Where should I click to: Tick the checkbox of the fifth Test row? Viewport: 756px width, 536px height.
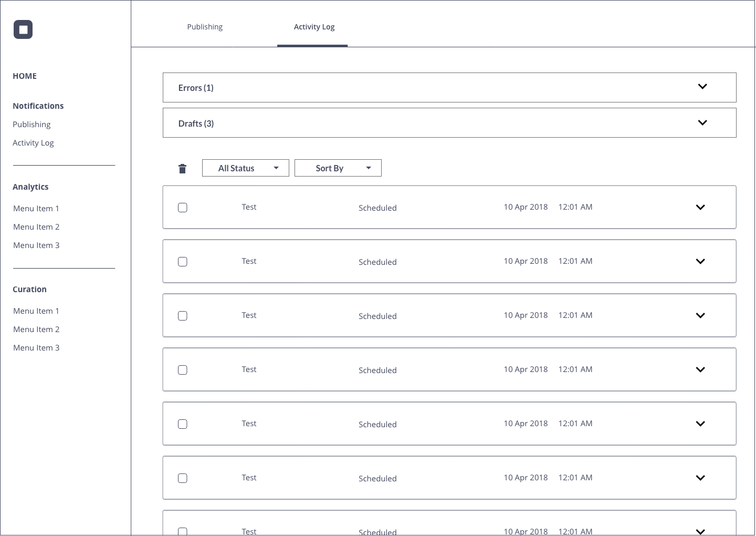pos(183,424)
